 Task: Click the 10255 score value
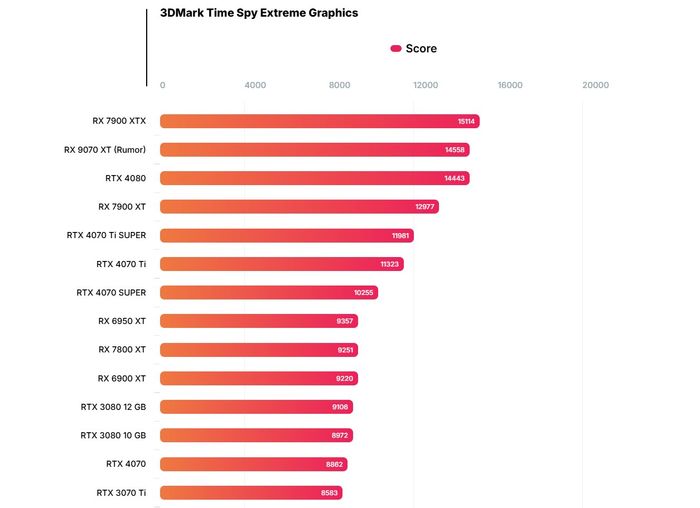(363, 293)
